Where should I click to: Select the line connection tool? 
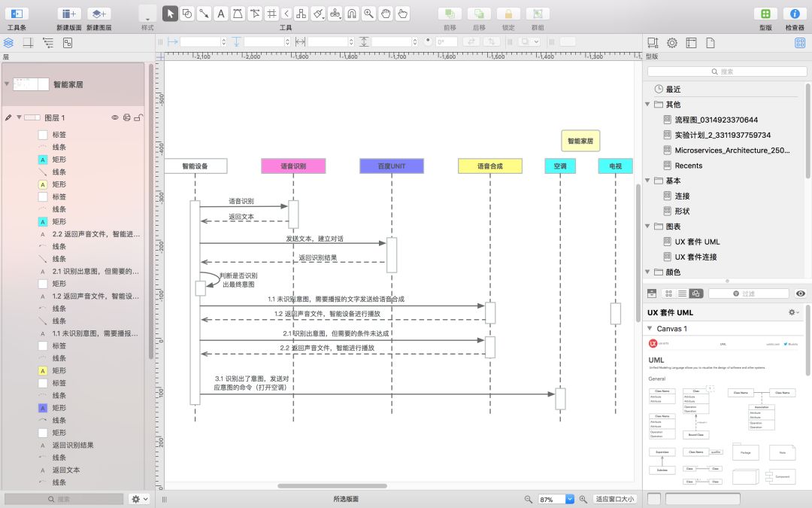coord(204,14)
